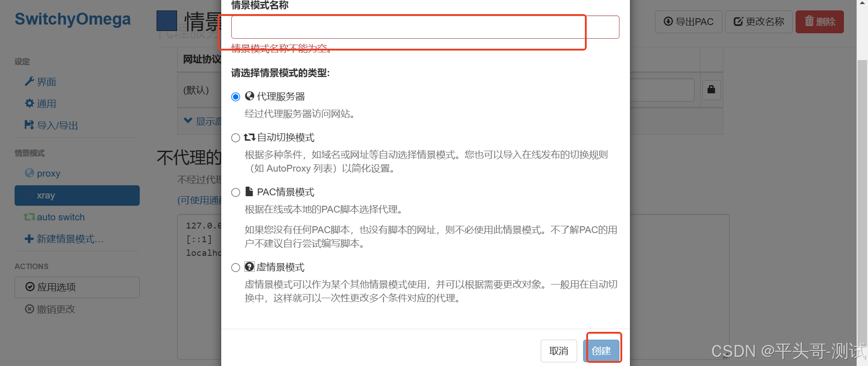Click the wrench icon beside 界面
The width and height of the screenshot is (868, 366).
pyautogui.click(x=30, y=81)
